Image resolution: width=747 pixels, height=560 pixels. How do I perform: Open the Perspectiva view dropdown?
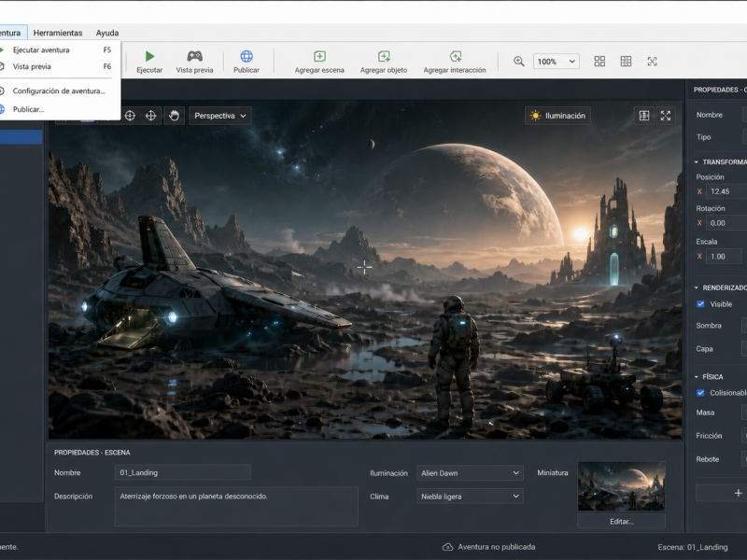click(x=220, y=116)
